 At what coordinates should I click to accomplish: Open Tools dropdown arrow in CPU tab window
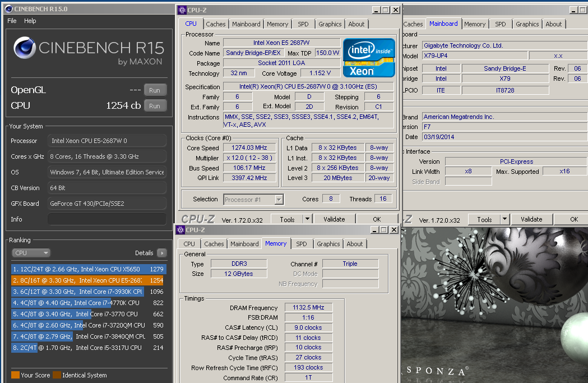[307, 219]
